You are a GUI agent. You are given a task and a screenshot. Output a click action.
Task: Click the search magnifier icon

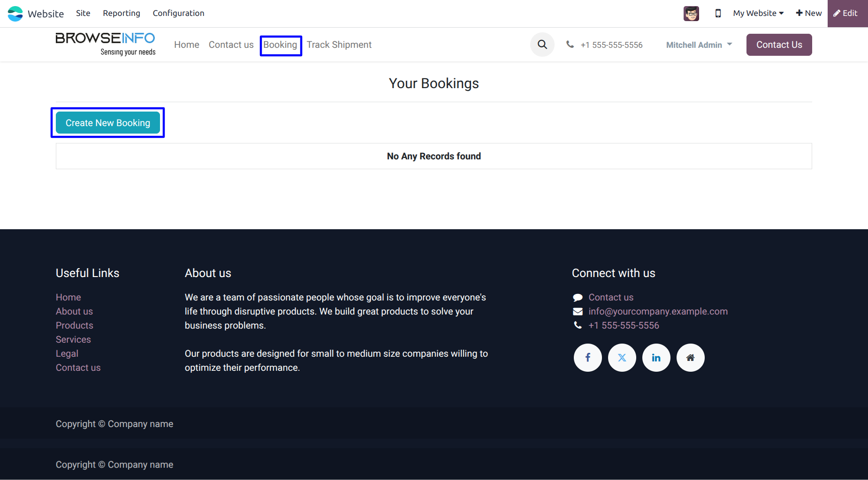[x=542, y=45]
